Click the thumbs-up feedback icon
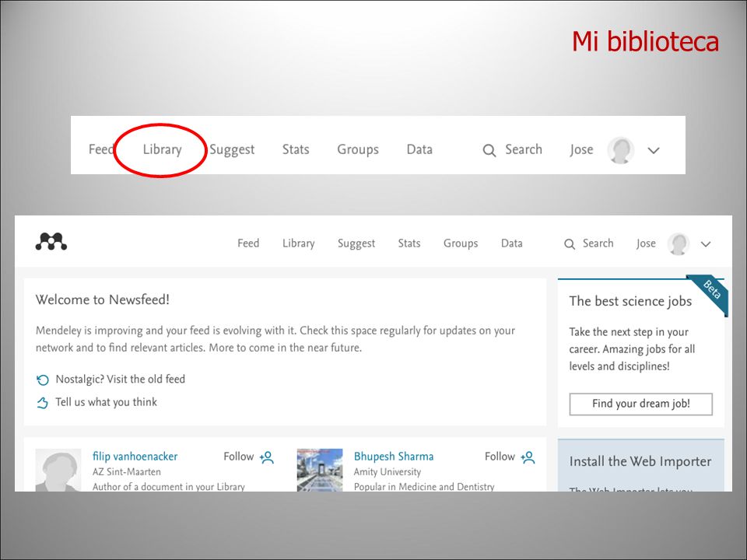The image size is (747, 560). click(42, 403)
